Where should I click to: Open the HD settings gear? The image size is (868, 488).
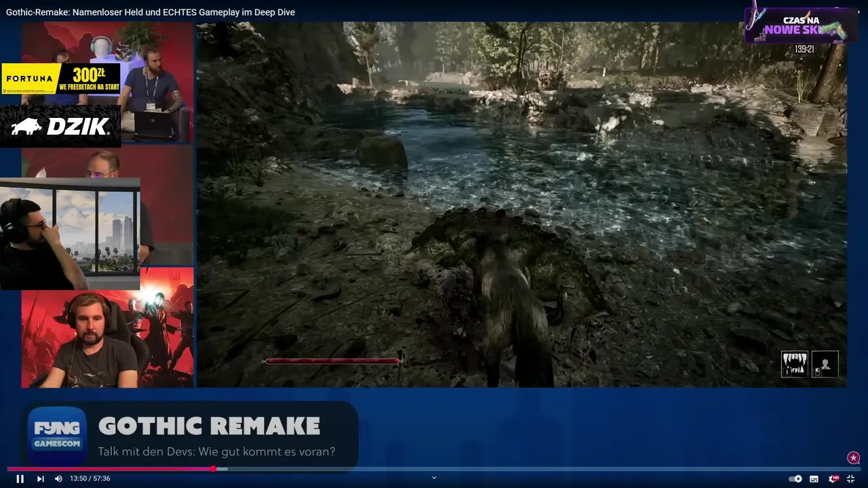833,479
